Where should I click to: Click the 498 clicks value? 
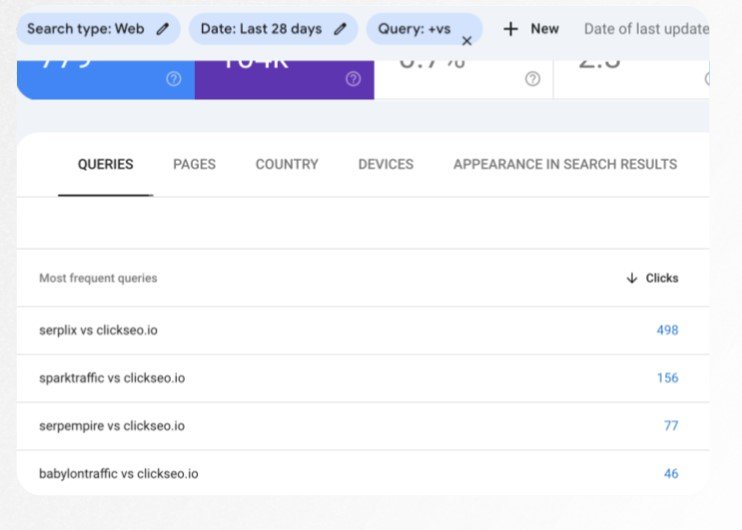coord(667,330)
